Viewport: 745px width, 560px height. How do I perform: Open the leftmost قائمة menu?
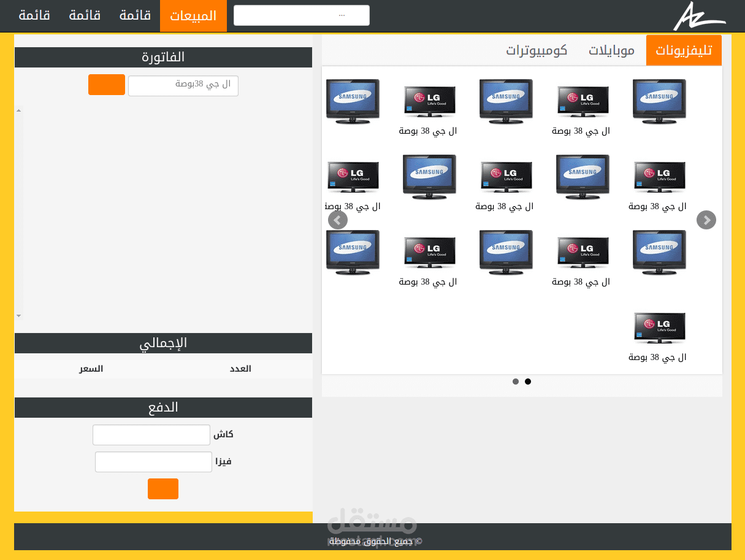point(35,16)
